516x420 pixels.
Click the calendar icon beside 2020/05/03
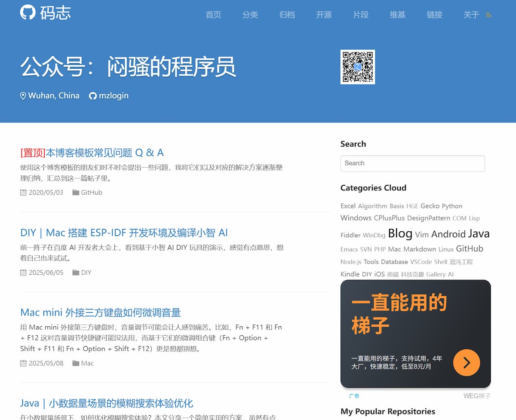pos(23,192)
